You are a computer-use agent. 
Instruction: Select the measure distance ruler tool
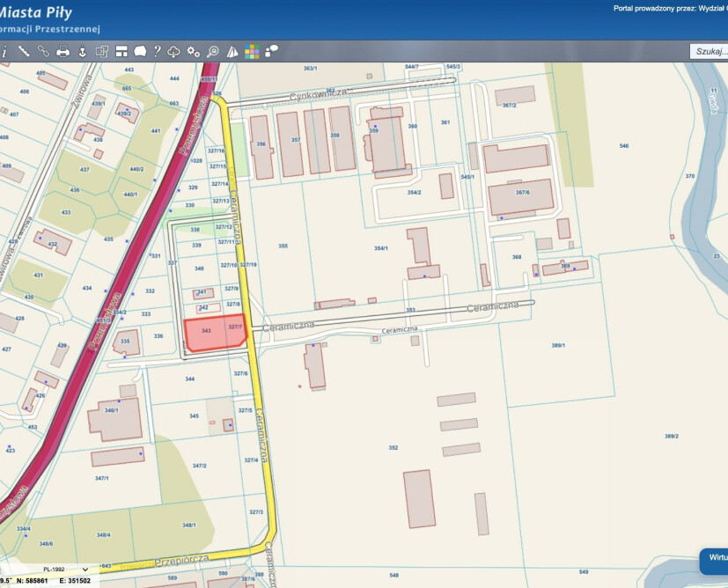24,51
